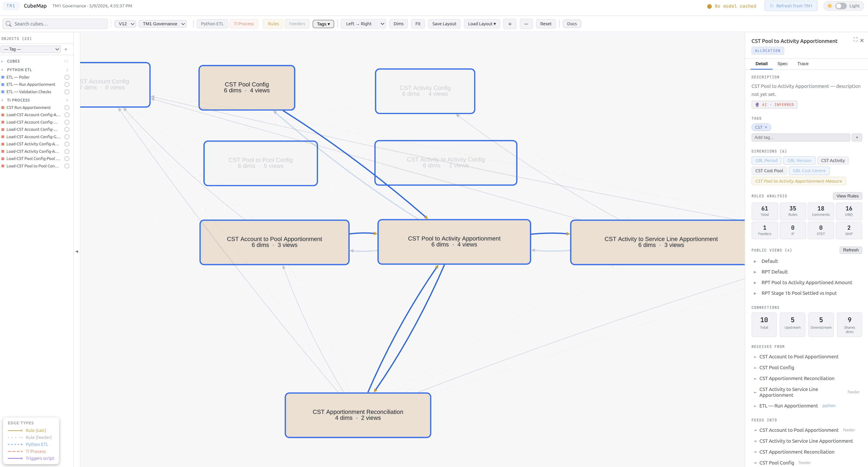Remove the CST tag chip

tap(766, 127)
